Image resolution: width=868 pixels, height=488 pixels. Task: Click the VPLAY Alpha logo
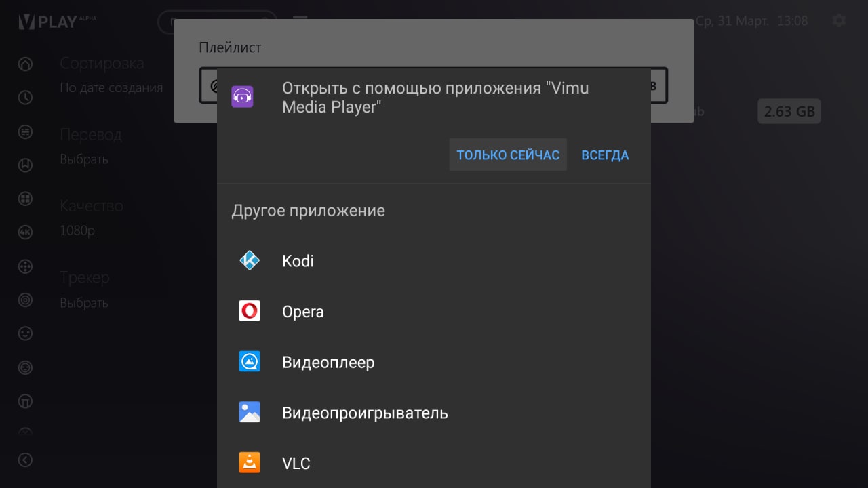coord(57,22)
